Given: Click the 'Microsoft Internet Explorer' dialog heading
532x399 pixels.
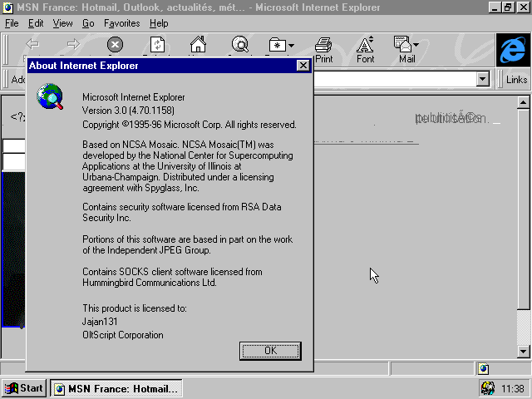Looking at the screenshot, I should [134, 97].
